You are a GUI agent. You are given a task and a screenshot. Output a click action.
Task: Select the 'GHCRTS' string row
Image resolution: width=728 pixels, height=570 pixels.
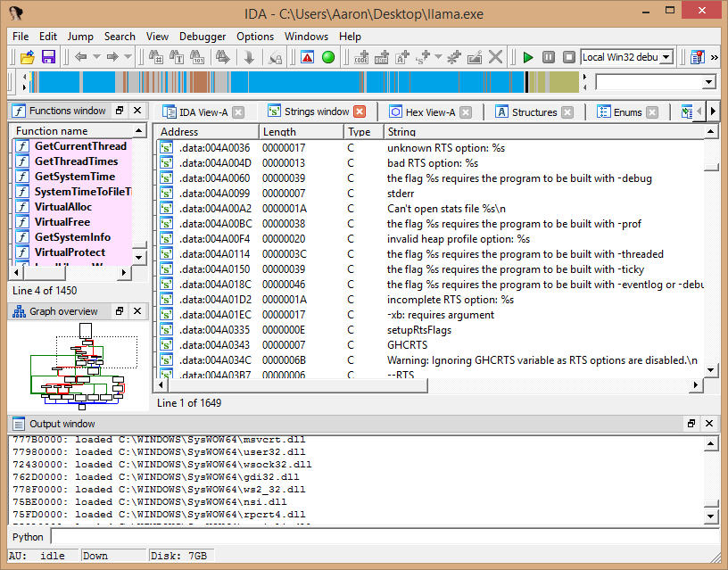click(430, 345)
